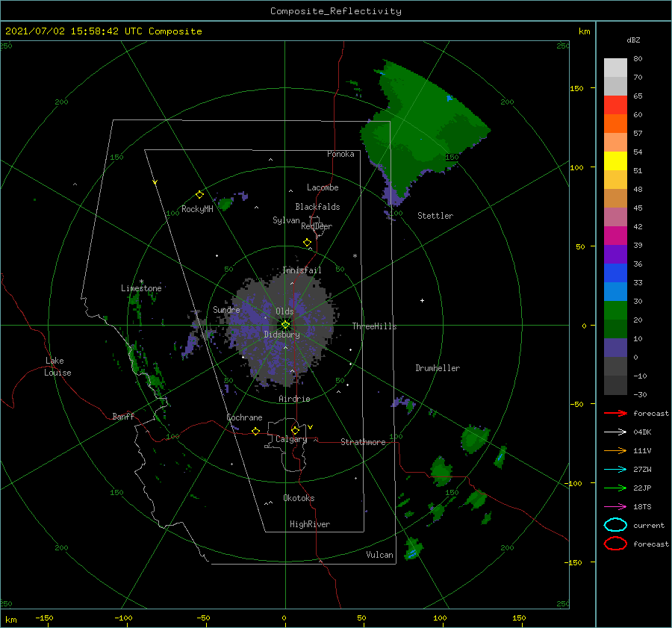Click the cyan current ellipse icon
The image size is (672, 628).
pyautogui.click(x=615, y=525)
